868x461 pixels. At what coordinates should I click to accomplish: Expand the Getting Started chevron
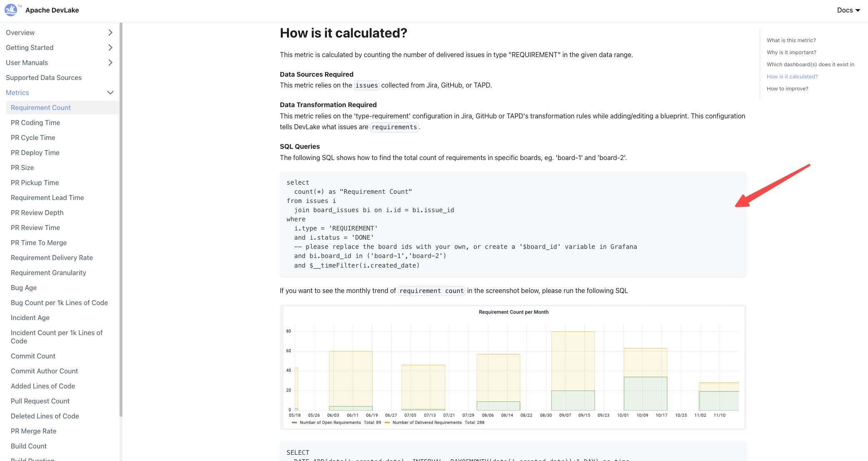tap(110, 48)
